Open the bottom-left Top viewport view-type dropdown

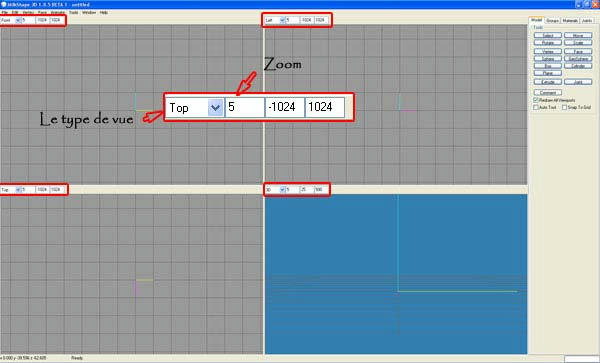pyautogui.click(x=18, y=189)
